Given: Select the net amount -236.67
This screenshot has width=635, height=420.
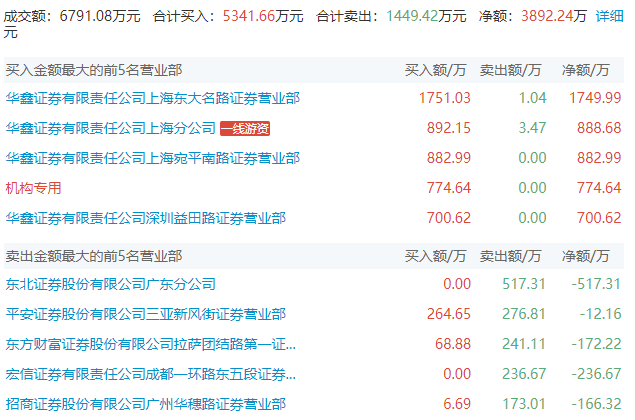Looking at the screenshot, I should (x=596, y=374).
